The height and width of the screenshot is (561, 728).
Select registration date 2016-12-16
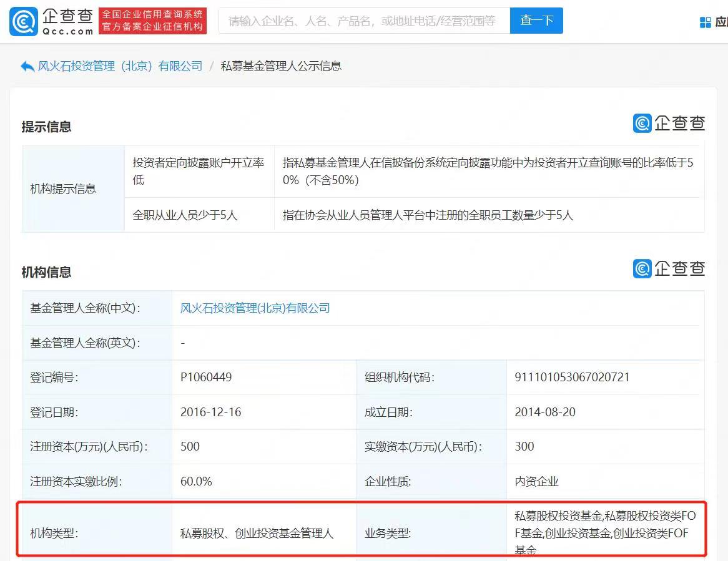click(211, 412)
